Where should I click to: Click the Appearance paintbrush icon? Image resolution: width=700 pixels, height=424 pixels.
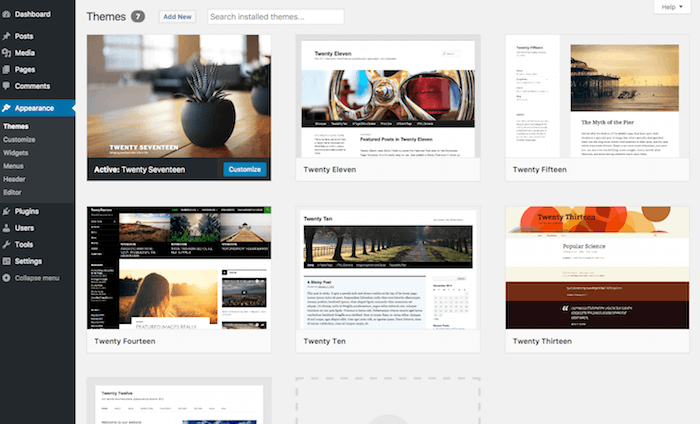tap(6, 108)
